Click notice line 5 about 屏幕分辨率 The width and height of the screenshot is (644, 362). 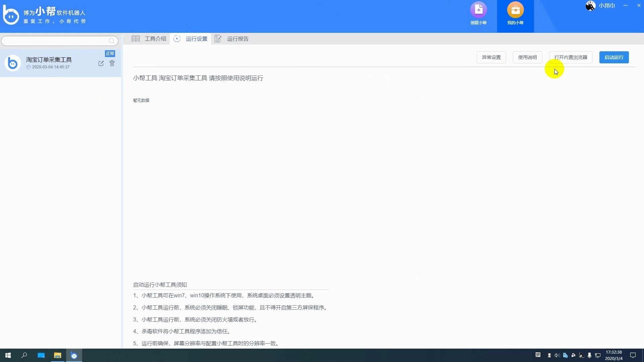207,344
